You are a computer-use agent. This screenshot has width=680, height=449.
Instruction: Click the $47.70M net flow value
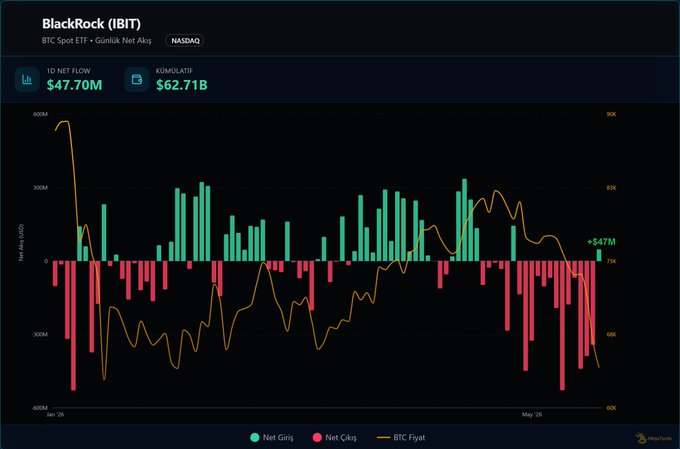[75, 85]
